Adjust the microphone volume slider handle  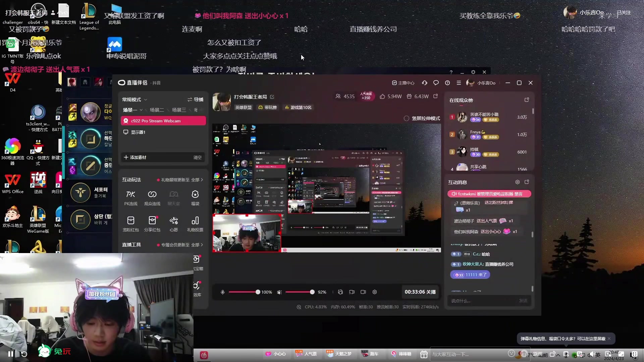coord(258,292)
